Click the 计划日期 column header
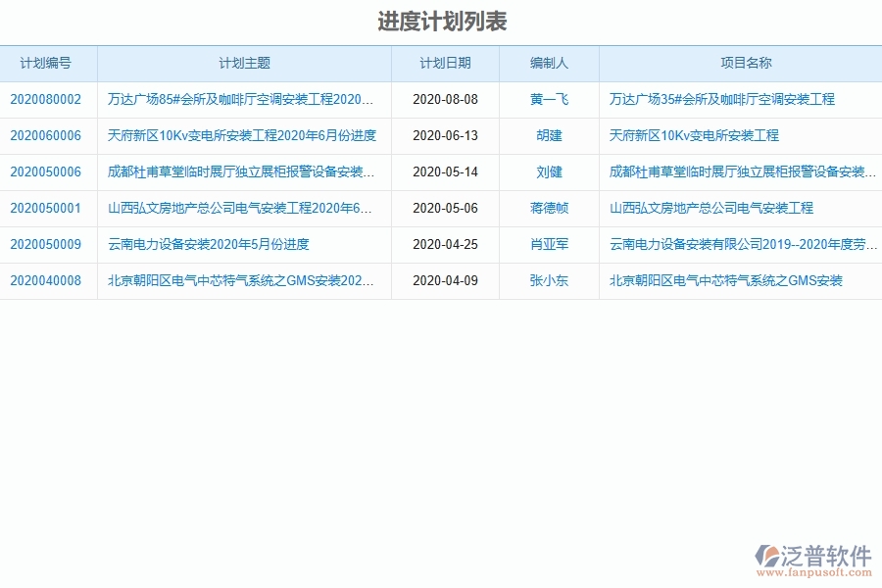882x588 pixels. (445, 63)
